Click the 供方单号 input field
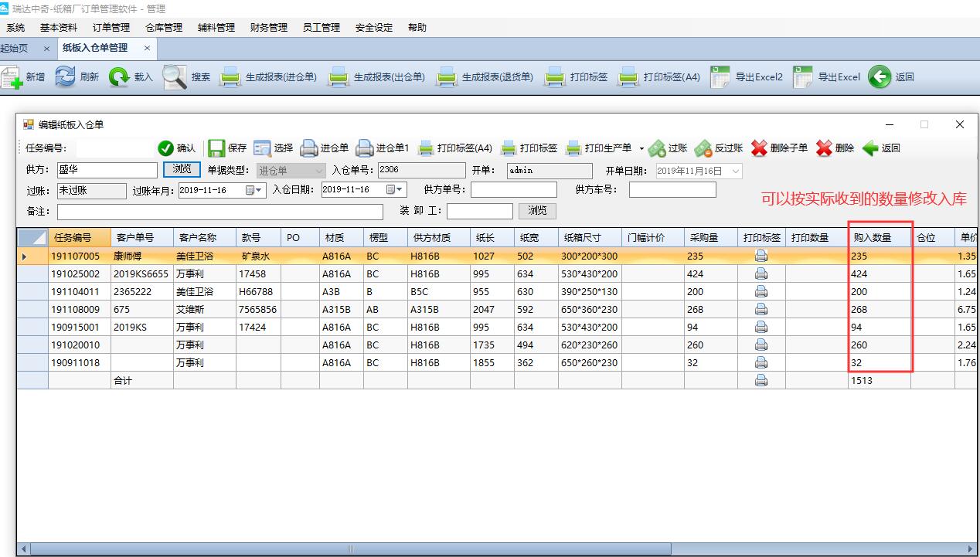This screenshot has width=980, height=557. point(514,190)
